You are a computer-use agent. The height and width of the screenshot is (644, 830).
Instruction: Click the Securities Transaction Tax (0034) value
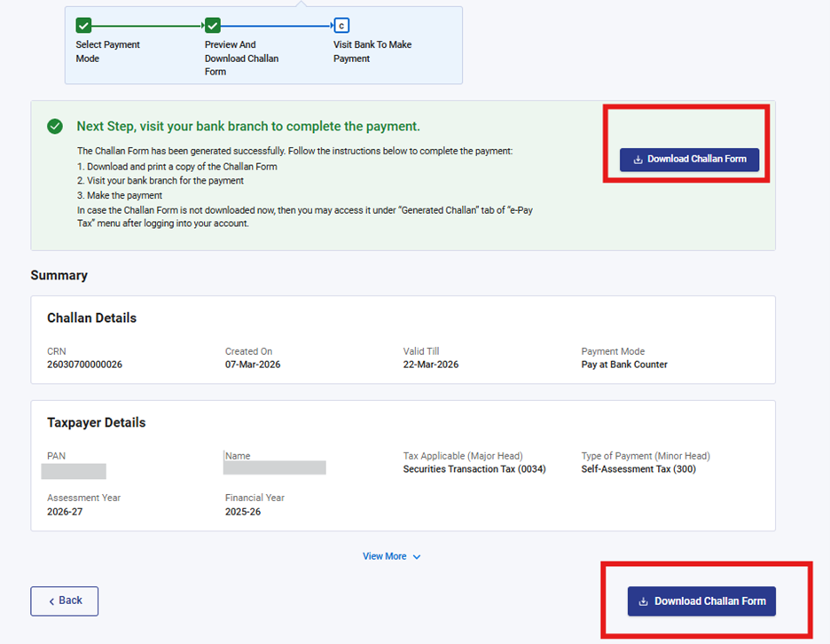tap(474, 469)
